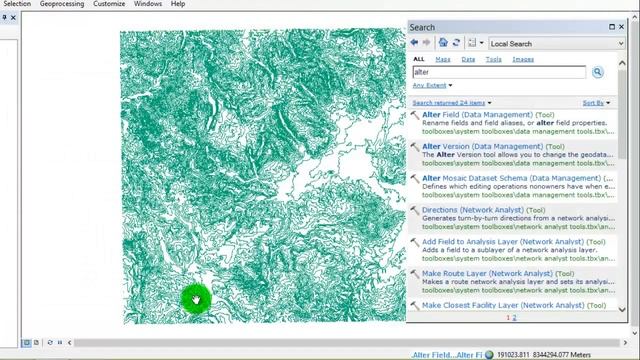Open Make Route Layer tool link

487,273
